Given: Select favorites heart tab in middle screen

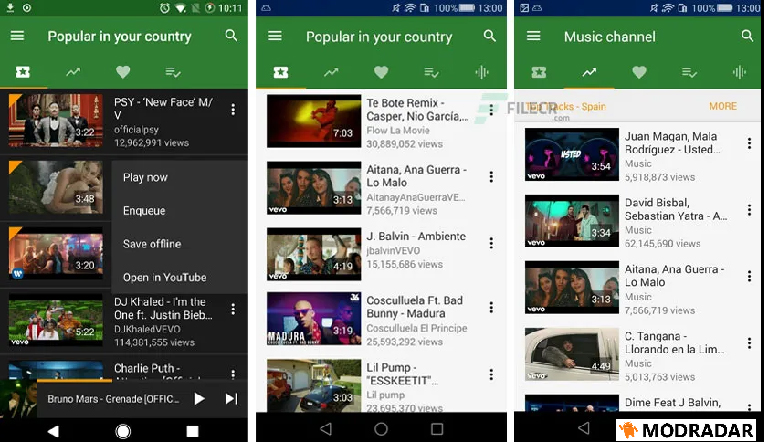Looking at the screenshot, I should click(381, 73).
